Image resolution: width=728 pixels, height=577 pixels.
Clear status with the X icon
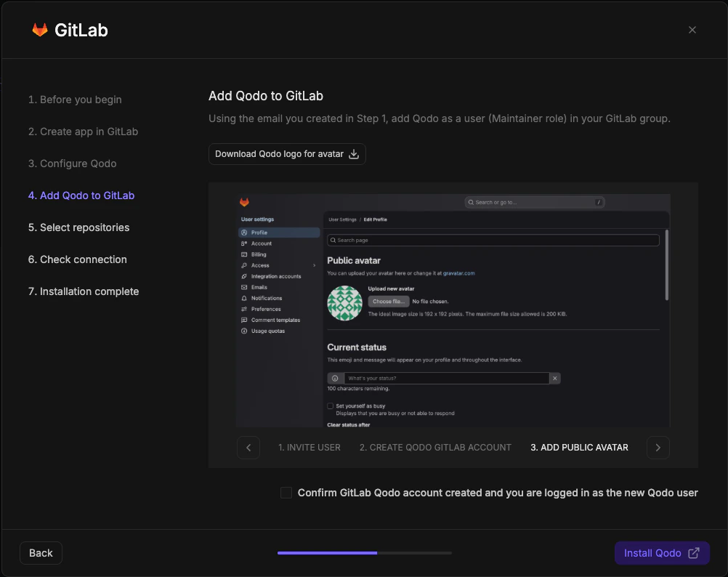coord(555,379)
